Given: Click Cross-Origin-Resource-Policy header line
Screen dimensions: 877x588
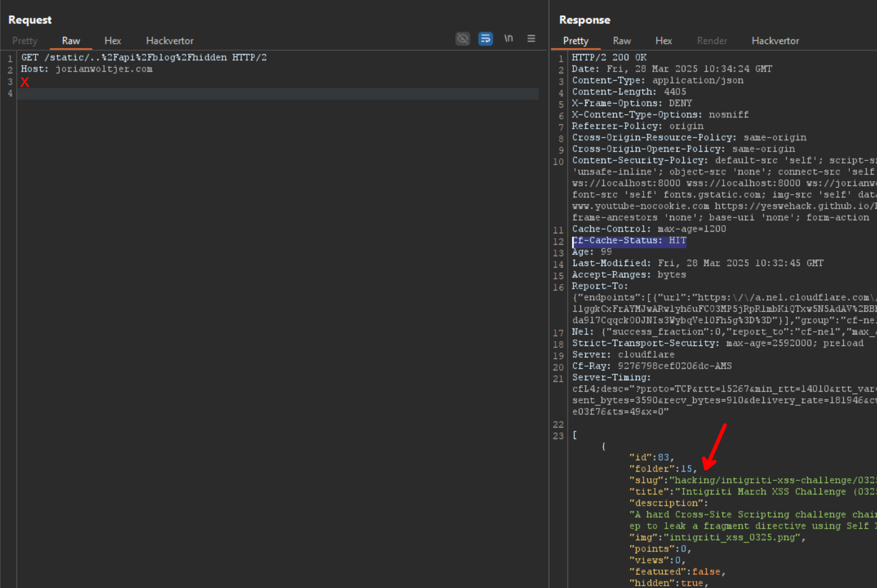Looking at the screenshot, I should [x=689, y=138].
